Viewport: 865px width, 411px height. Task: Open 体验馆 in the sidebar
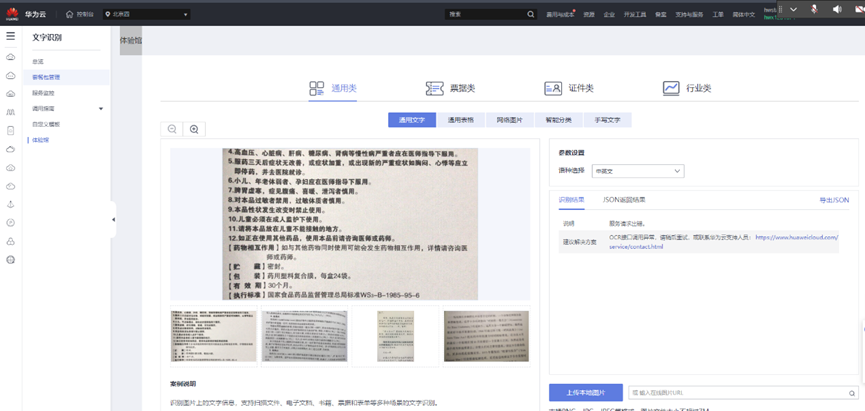40,140
